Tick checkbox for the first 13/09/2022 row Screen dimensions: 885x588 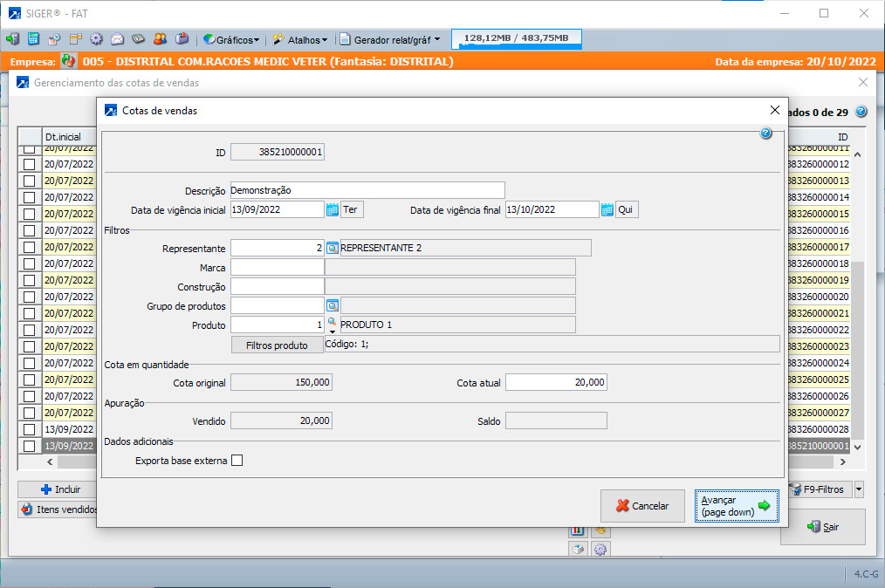[30, 429]
